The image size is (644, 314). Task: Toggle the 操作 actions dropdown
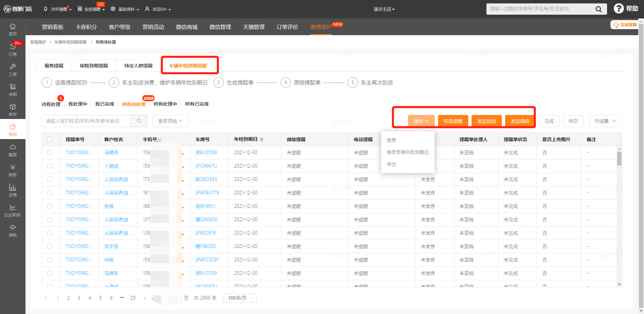(x=421, y=121)
